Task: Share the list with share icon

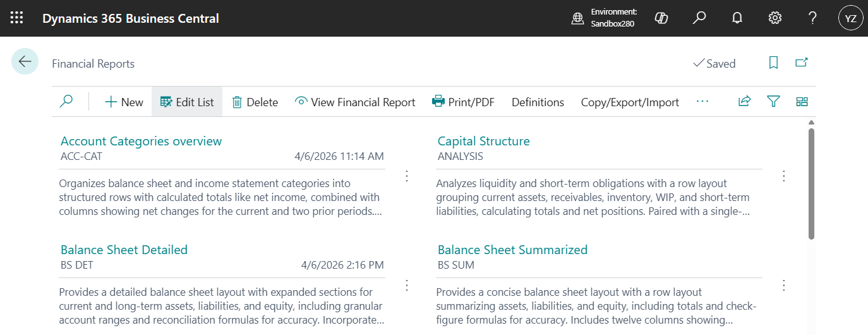Action: coord(744,101)
